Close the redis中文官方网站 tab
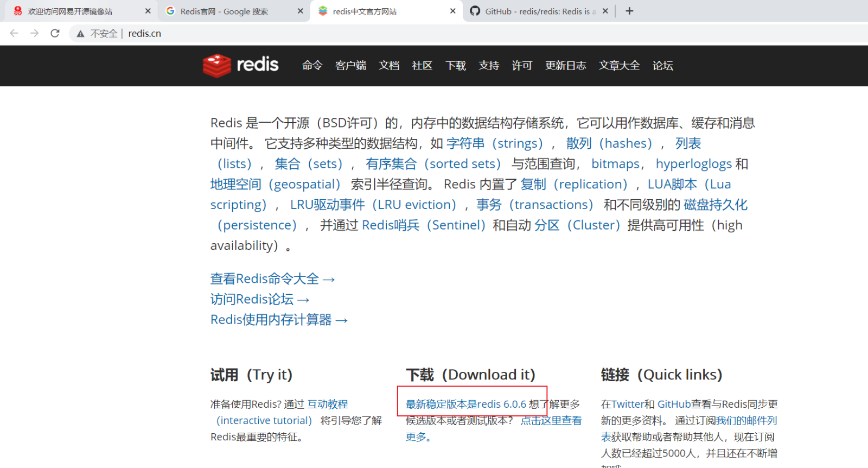This screenshot has height=468, width=868. tap(452, 11)
